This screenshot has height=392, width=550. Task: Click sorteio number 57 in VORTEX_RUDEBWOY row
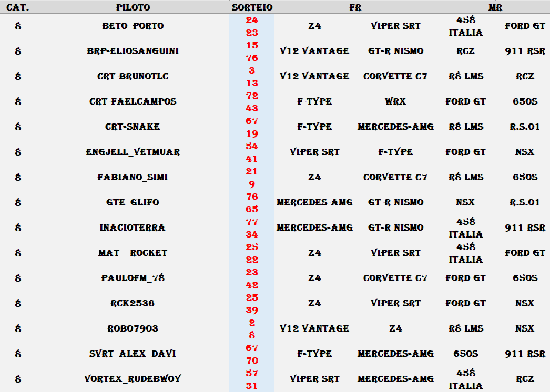(x=252, y=374)
